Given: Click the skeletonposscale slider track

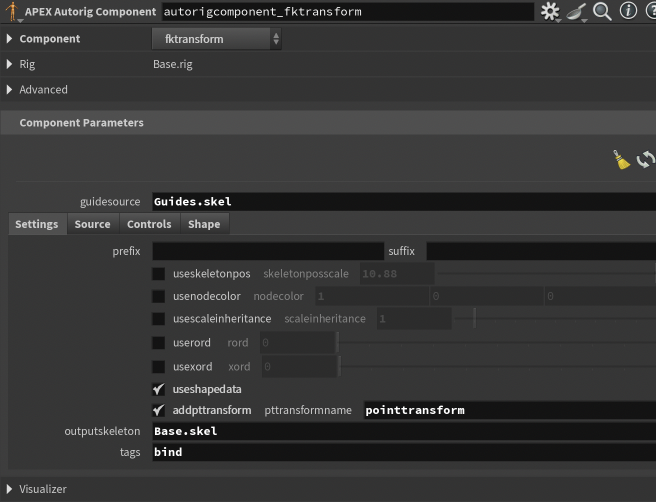Looking at the screenshot, I should coord(546,274).
